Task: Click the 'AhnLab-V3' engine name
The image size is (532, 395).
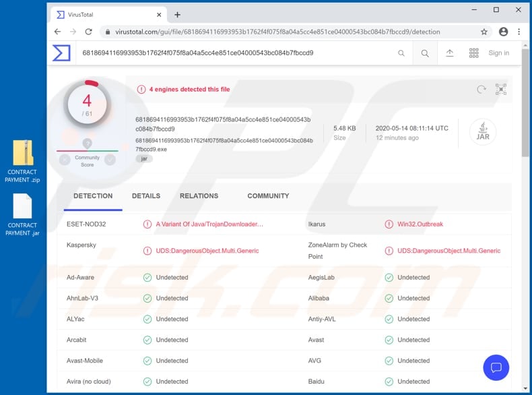Action: point(82,298)
